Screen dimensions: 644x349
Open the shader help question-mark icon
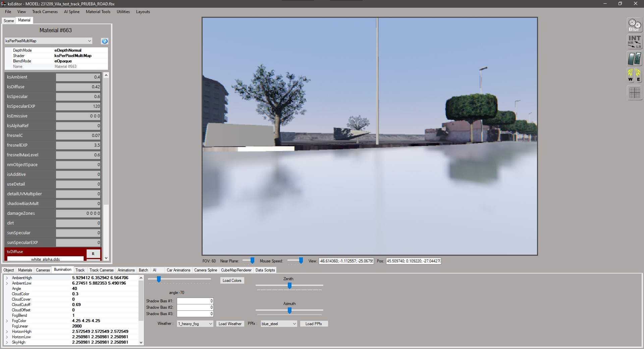pos(105,41)
